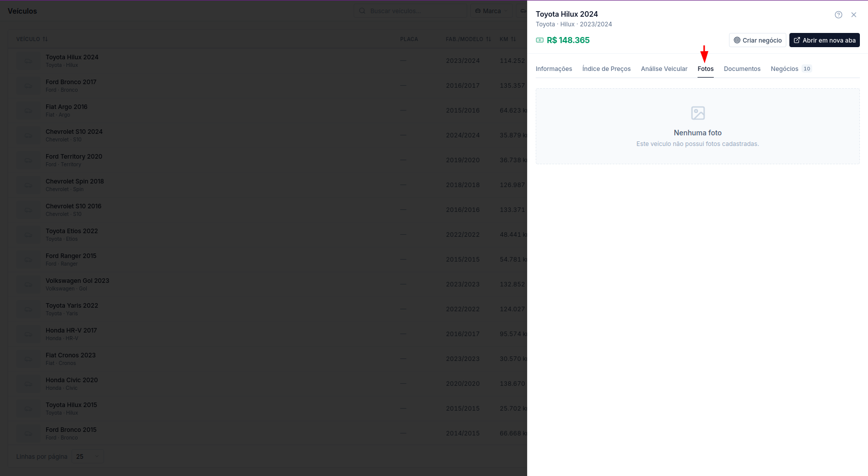
Task: Click the 133.371 KM value
Action: coord(512,210)
